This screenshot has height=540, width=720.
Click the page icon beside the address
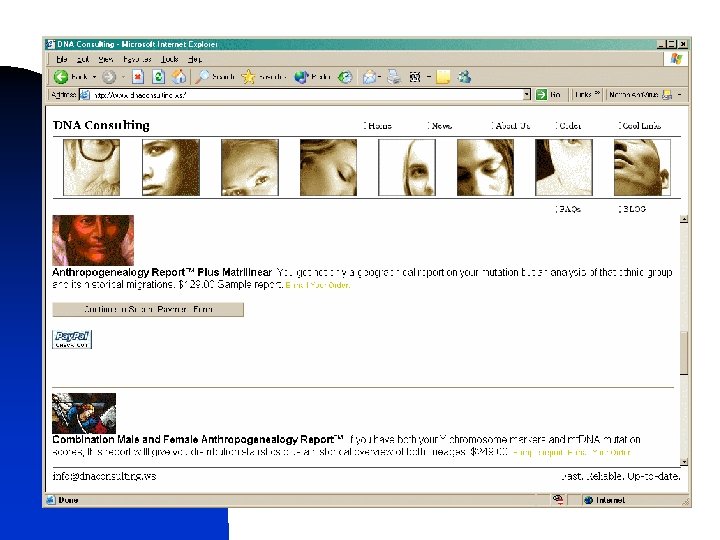coord(84,95)
